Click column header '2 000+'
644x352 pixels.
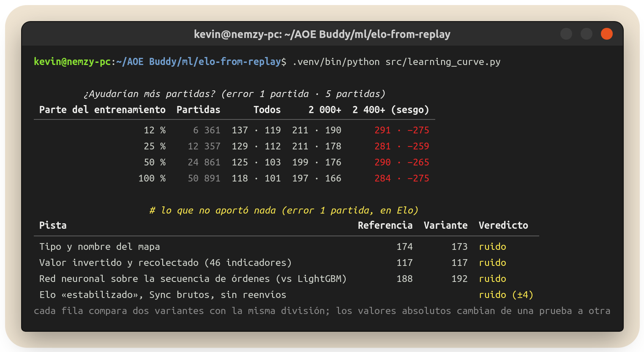coord(325,110)
